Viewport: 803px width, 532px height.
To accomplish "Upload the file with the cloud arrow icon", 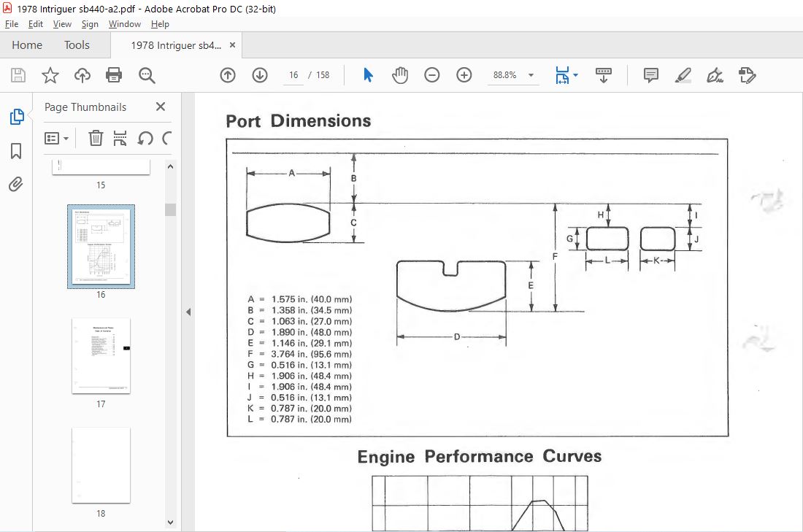I will [82, 75].
